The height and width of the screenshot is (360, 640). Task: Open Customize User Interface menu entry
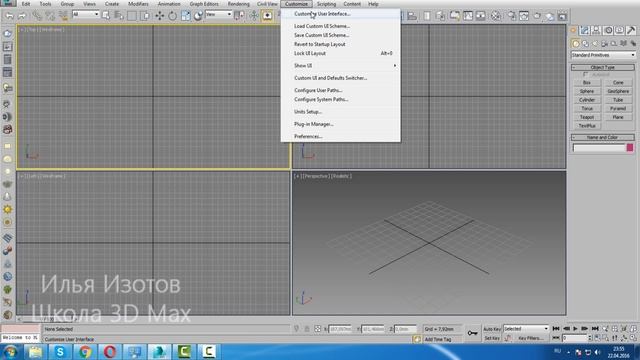[x=341, y=13]
